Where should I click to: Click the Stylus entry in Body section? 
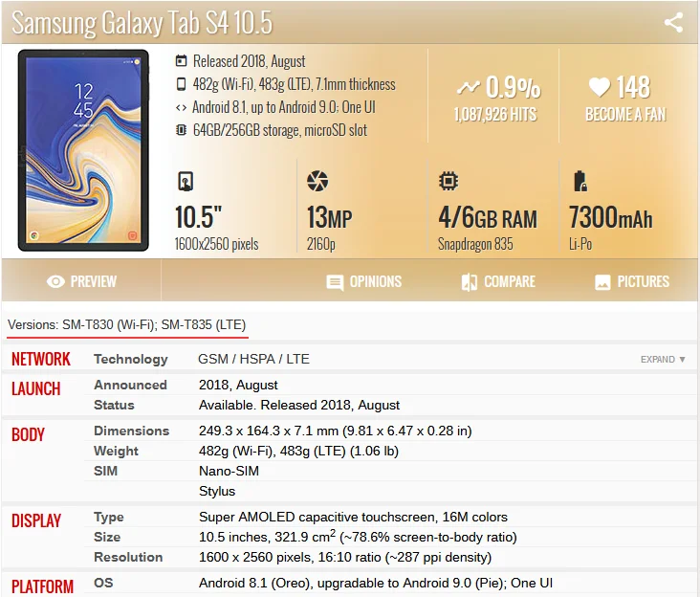coord(217,491)
